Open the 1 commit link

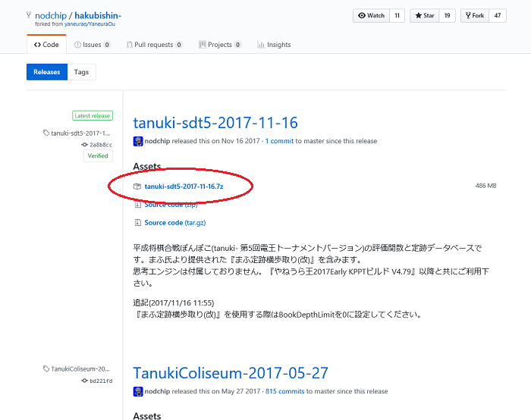(279, 141)
